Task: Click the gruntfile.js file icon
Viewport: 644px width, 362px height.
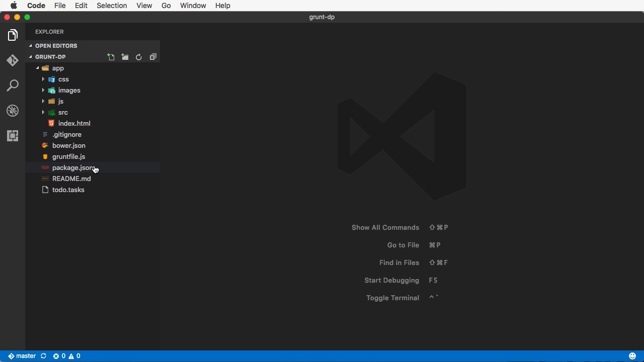Action: point(45,156)
